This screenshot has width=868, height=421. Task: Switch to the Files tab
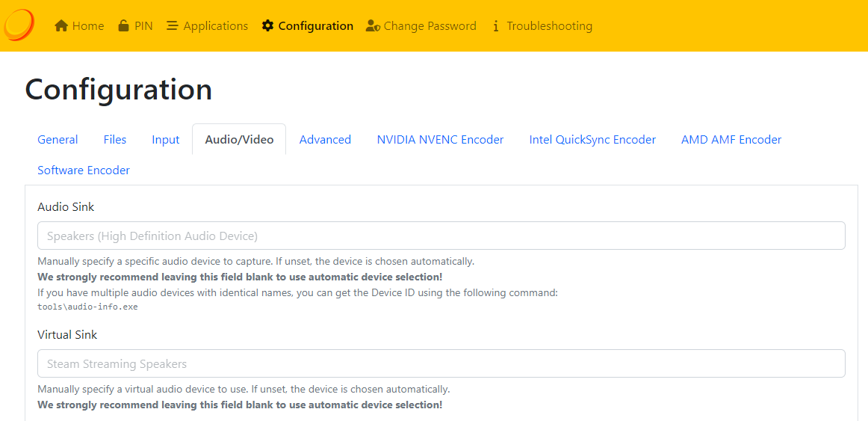(x=114, y=140)
